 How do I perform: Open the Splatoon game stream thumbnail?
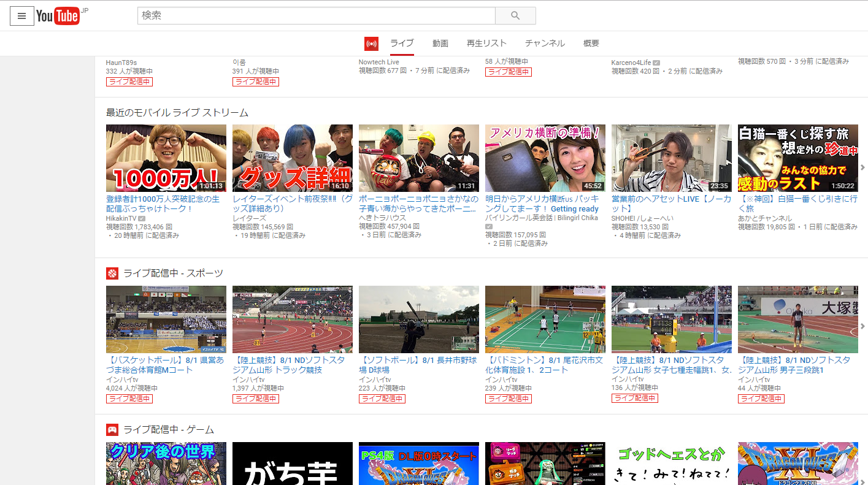pos(545,464)
